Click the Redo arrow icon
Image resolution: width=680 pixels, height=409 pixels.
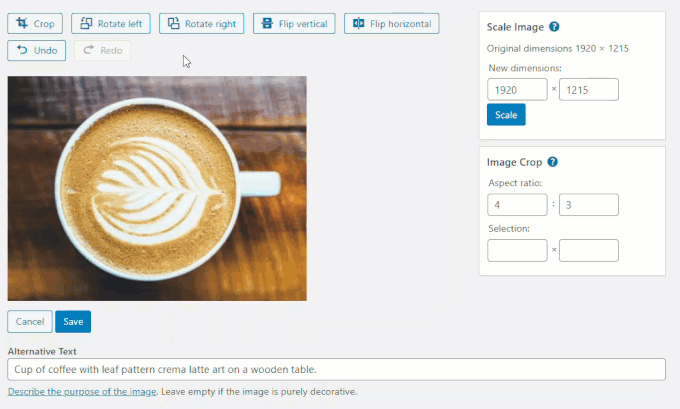[88, 50]
